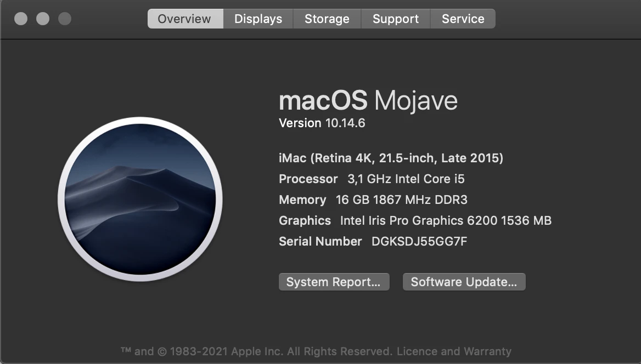Open the Licence and Warranty link

[x=454, y=351]
